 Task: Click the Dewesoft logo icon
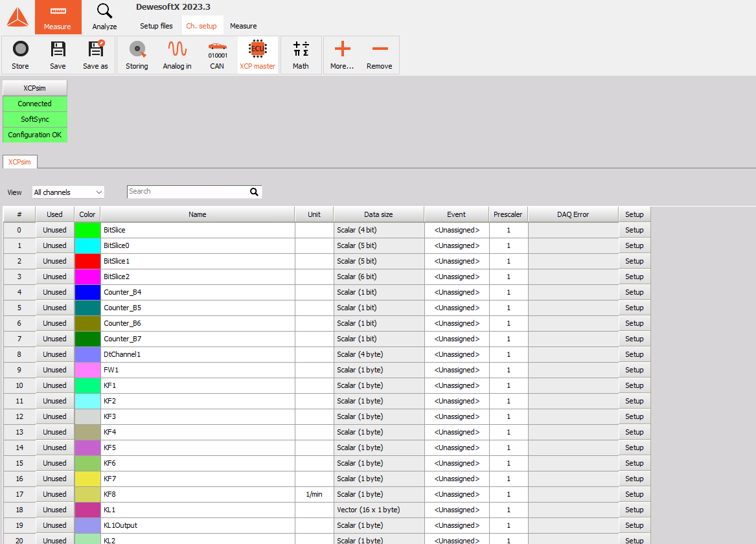point(17,17)
